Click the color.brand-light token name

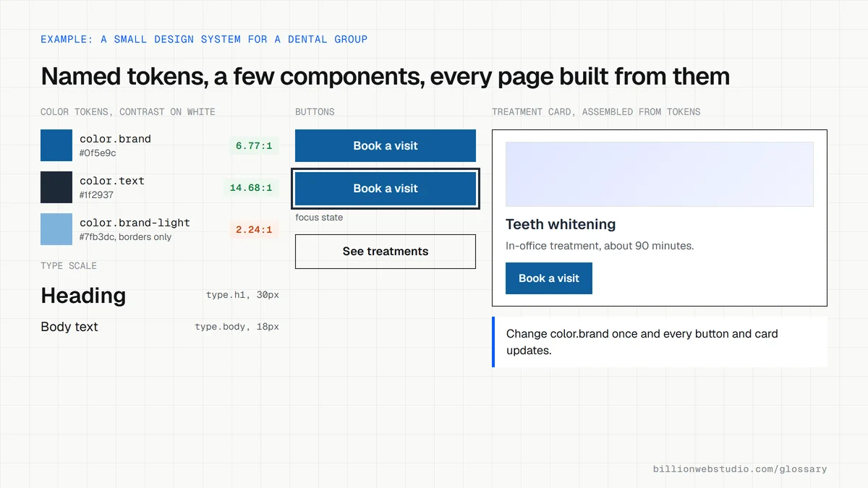(135, 223)
